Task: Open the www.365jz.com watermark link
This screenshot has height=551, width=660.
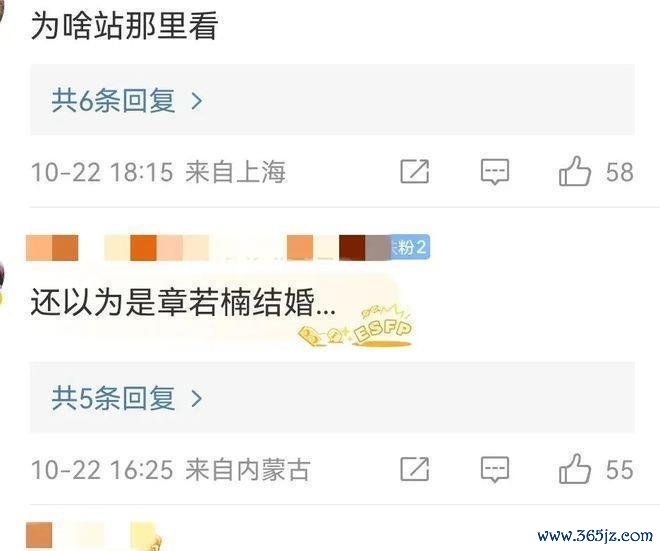Action: tap(595, 536)
